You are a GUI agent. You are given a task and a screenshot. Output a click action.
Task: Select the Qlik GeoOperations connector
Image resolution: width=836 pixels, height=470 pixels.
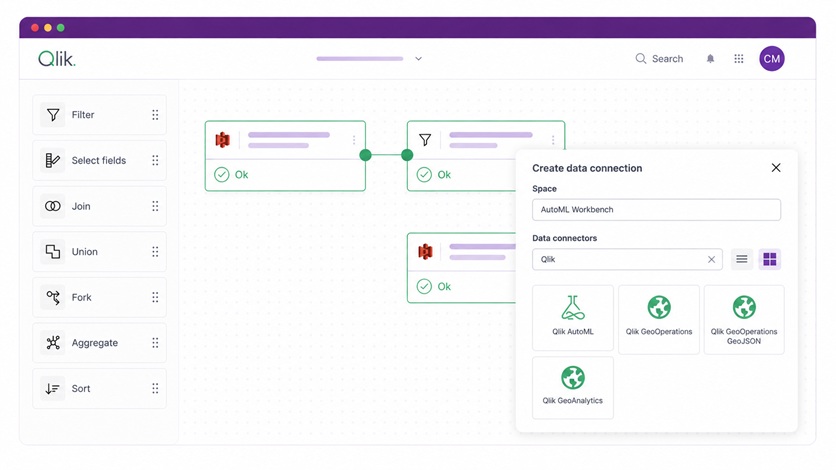click(659, 319)
